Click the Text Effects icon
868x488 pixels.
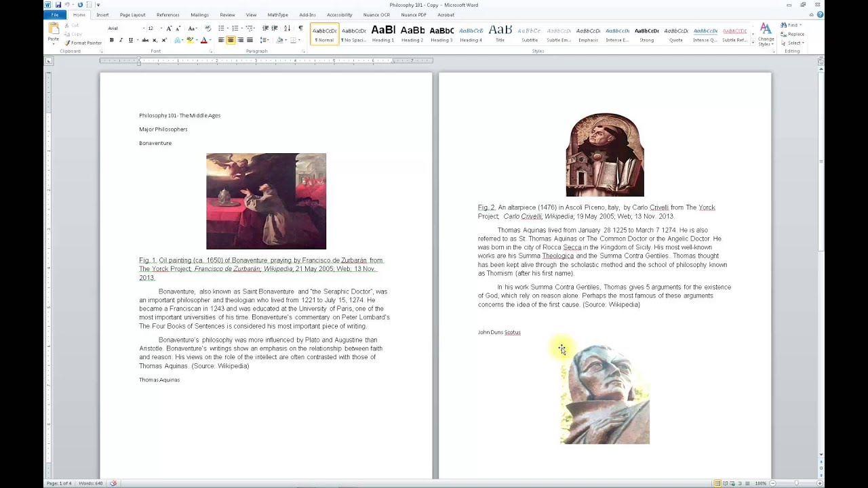(x=178, y=40)
